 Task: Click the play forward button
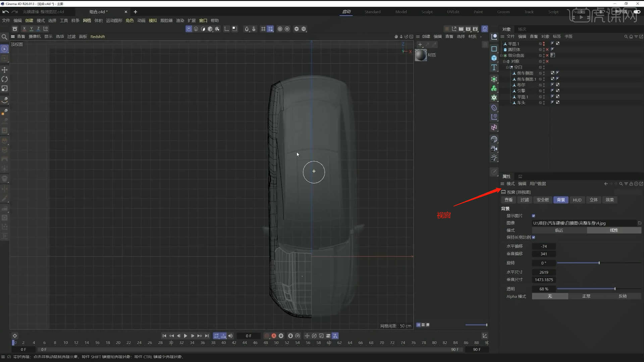click(x=185, y=336)
